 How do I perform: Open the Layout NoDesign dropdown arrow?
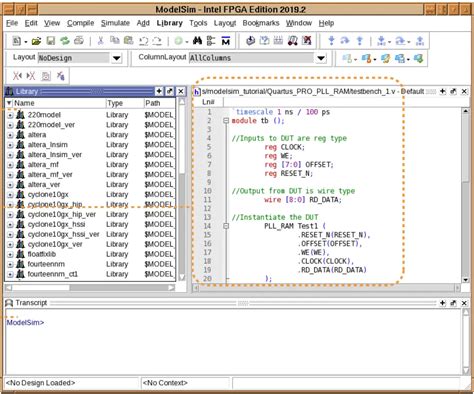coord(116,58)
